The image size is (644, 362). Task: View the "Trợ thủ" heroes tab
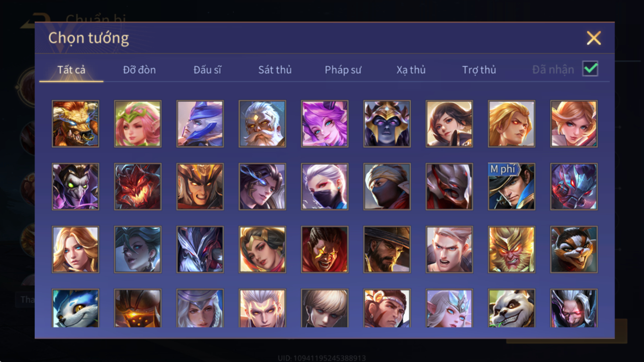click(x=479, y=70)
